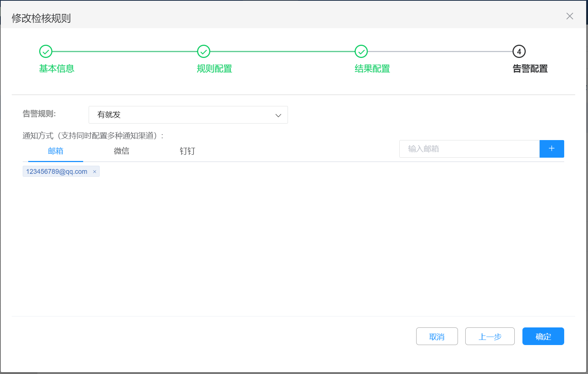Click the 规则配置 step checkmark icon
Viewport: 588px width, 374px height.
click(204, 52)
